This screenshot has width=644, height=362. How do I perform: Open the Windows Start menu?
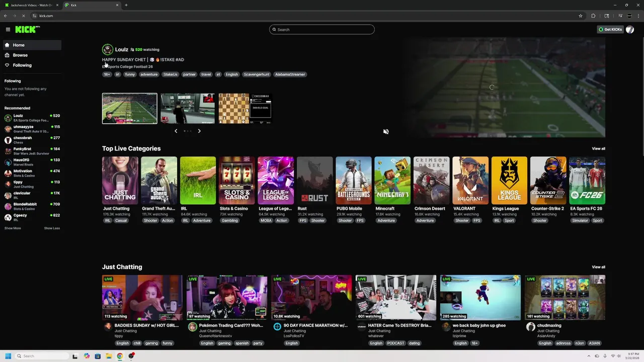pyautogui.click(x=8, y=356)
